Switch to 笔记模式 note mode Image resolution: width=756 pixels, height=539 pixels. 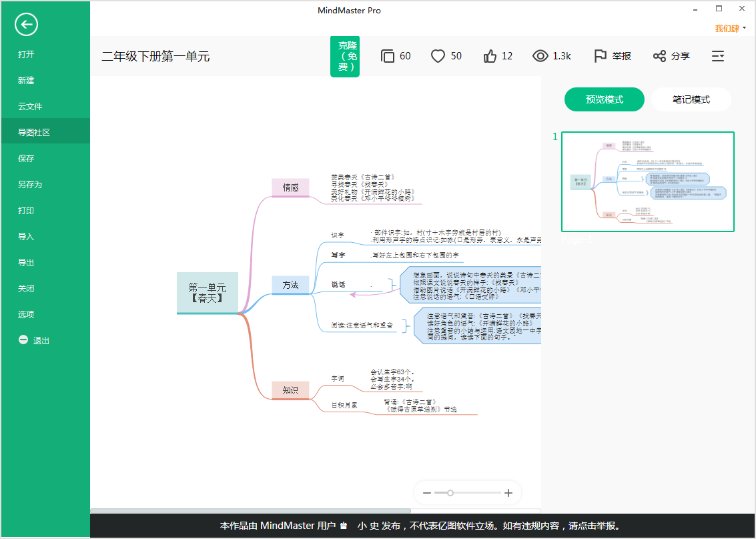click(x=691, y=99)
